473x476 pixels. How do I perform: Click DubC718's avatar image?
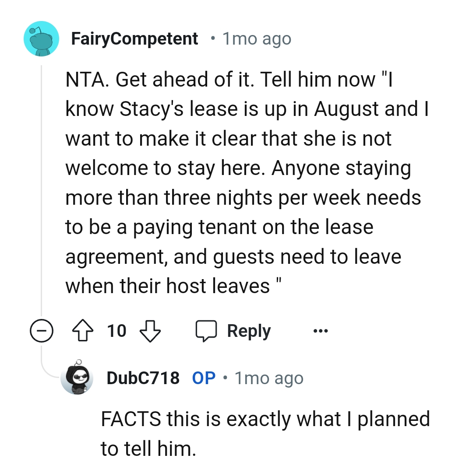tap(78, 378)
